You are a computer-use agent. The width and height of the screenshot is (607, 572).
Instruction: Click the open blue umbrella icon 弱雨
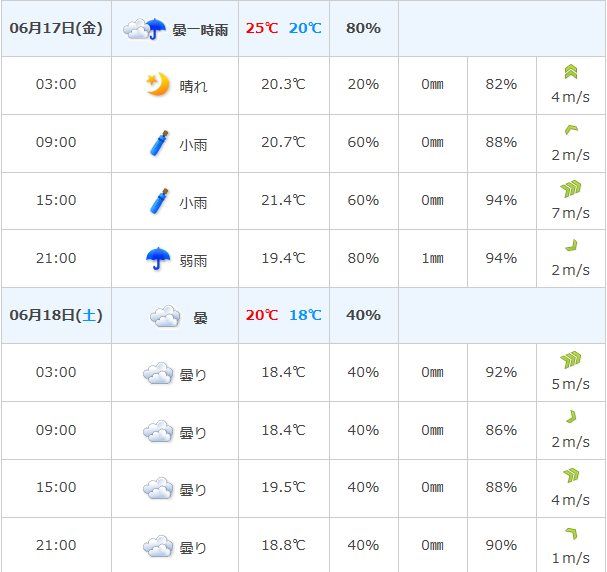[158, 258]
